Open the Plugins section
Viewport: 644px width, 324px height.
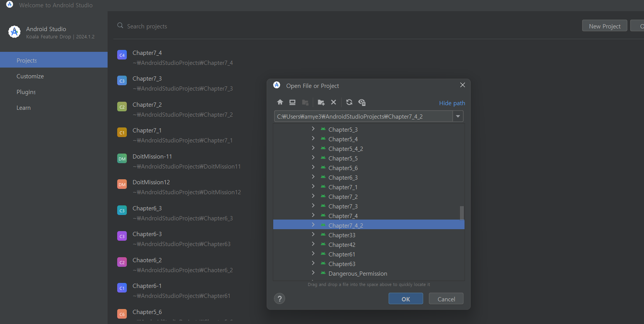coord(54,92)
